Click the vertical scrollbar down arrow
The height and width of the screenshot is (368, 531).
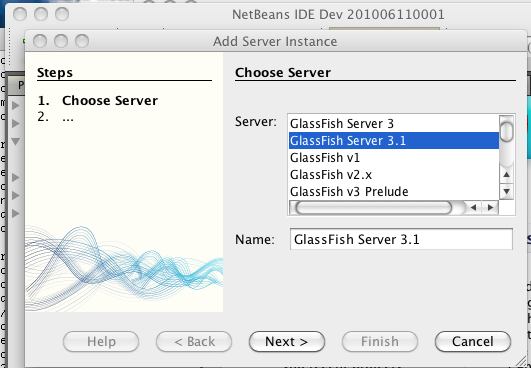click(507, 192)
